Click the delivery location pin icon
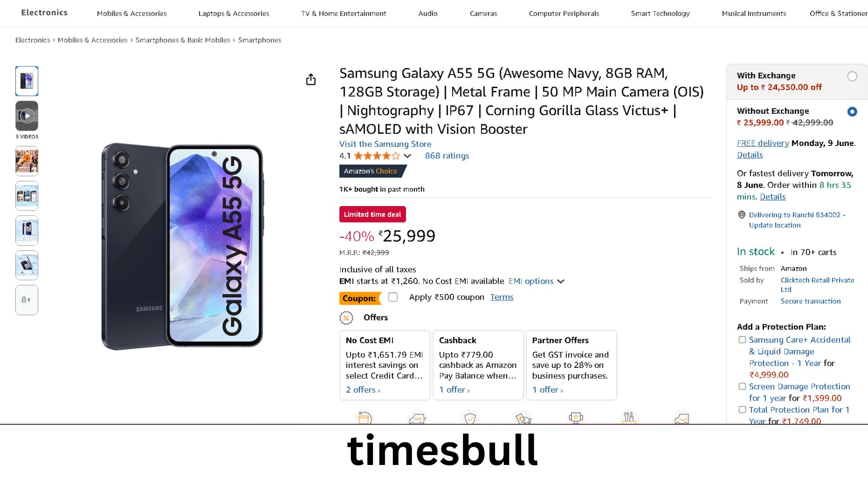Image resolution: width=868 pixels, height=488 pixels. coord(741,215)
